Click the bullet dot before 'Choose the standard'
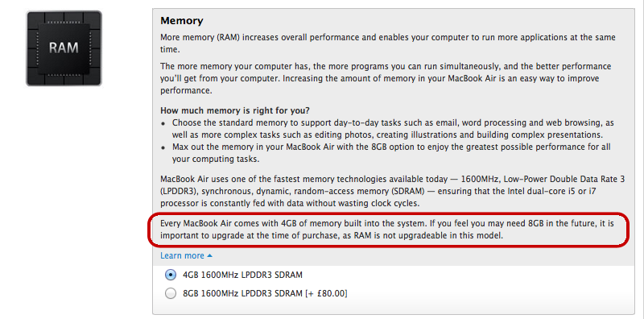The height and width of the screenshot is (319, 644). [163, 124]
